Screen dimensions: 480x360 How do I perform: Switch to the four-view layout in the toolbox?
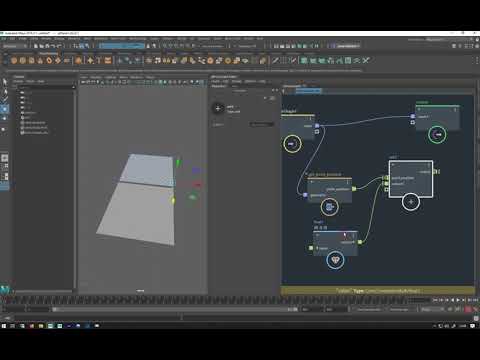point(5,167)
